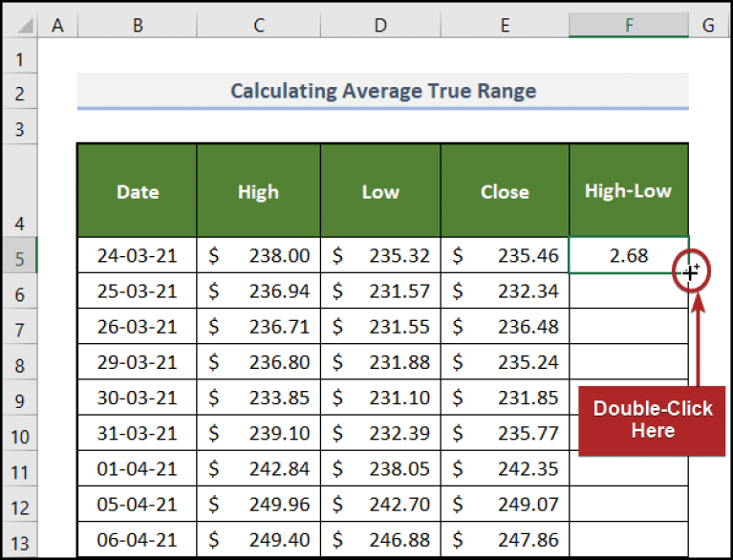This screenshot has width=733, height=560.
Task: Select row 1 header
Action: (x=20, y=55)
